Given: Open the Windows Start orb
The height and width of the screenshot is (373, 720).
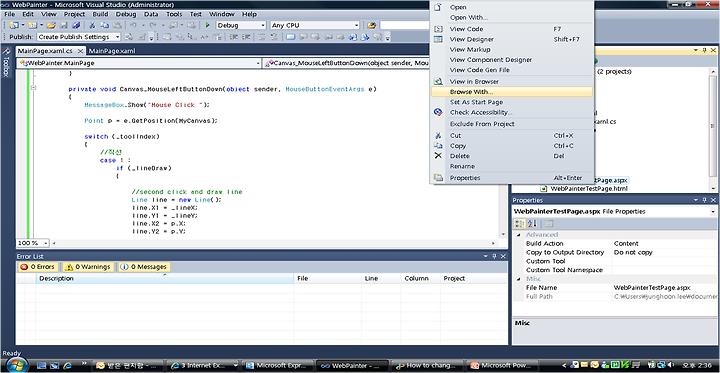Looking at the screenshot, I should [x=17, y=365].
